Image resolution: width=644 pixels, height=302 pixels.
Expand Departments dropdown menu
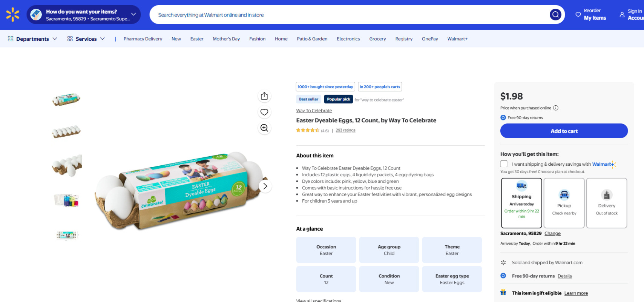pyautogui.click(x=32, y=39)
